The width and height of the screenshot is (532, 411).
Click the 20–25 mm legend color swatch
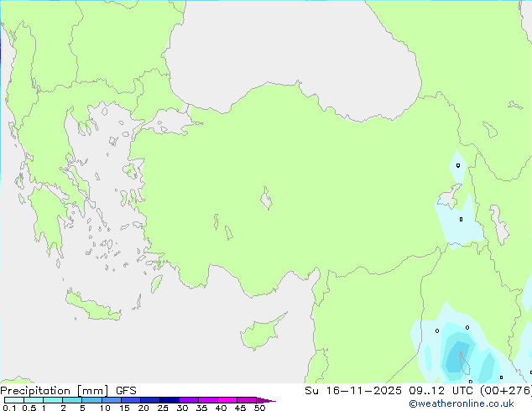149,400
